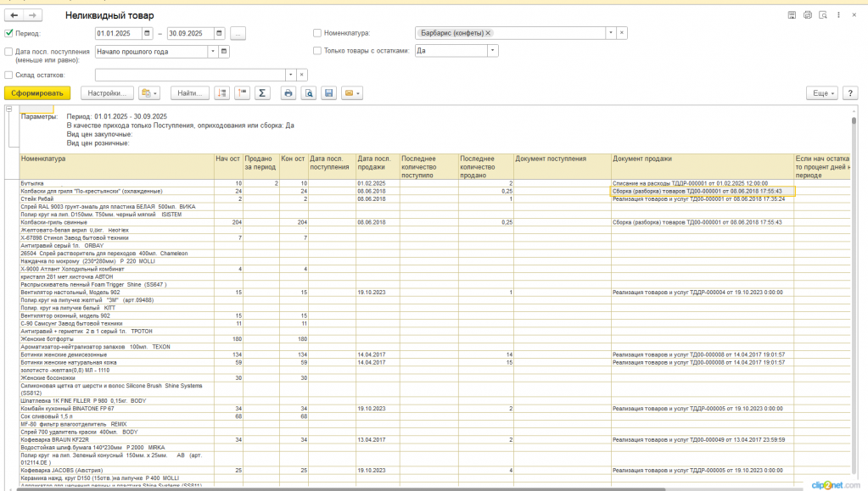868x491 pixels.
Task: Open the Только товары с остатками dropdown
Action: 493,50
